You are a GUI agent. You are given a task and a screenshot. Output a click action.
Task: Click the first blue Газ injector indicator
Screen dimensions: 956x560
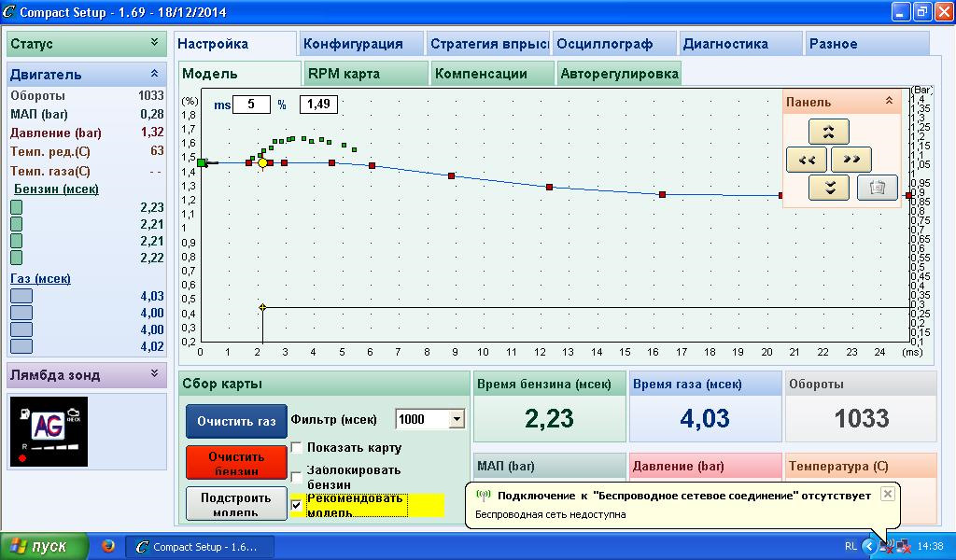click(21, 296)
